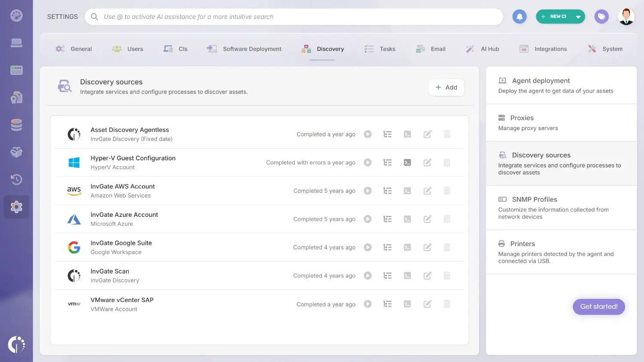Screen dimensions: 644x362
Task: Open the user profile picture menu
Action: click(x=626, y=16)
